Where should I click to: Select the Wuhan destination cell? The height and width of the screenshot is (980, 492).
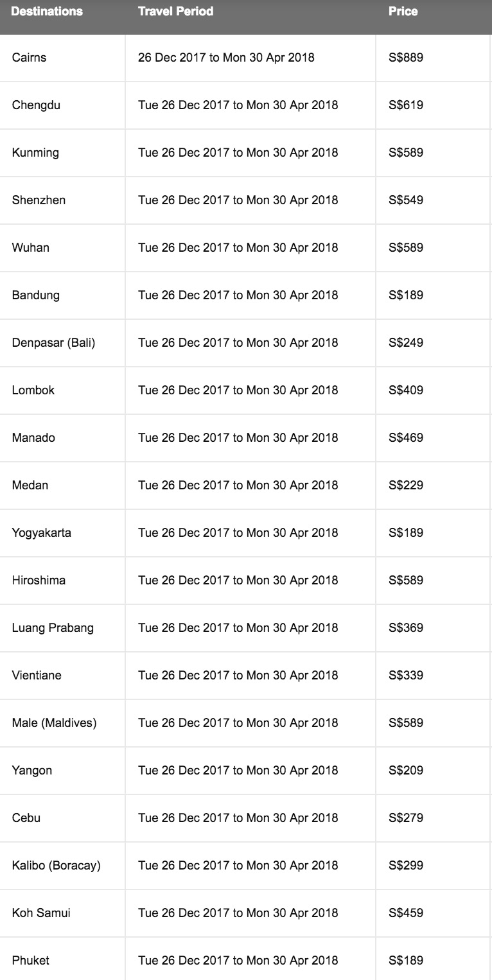pyautogui.click(x=30, y=248)
